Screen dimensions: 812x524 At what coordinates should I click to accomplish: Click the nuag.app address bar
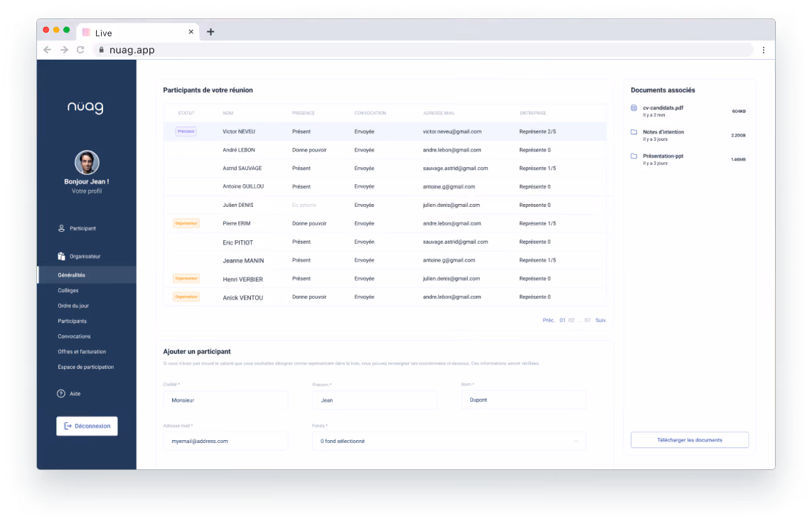tap(422, 50)
